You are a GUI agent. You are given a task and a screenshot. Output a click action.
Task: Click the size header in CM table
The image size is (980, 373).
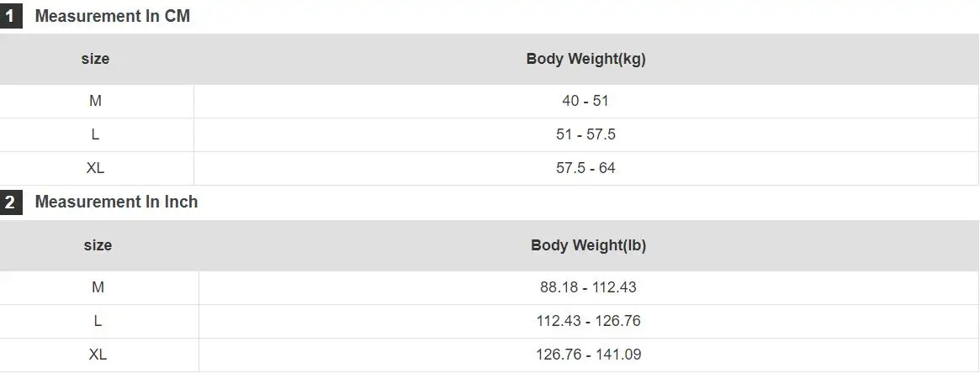point(95,60)
